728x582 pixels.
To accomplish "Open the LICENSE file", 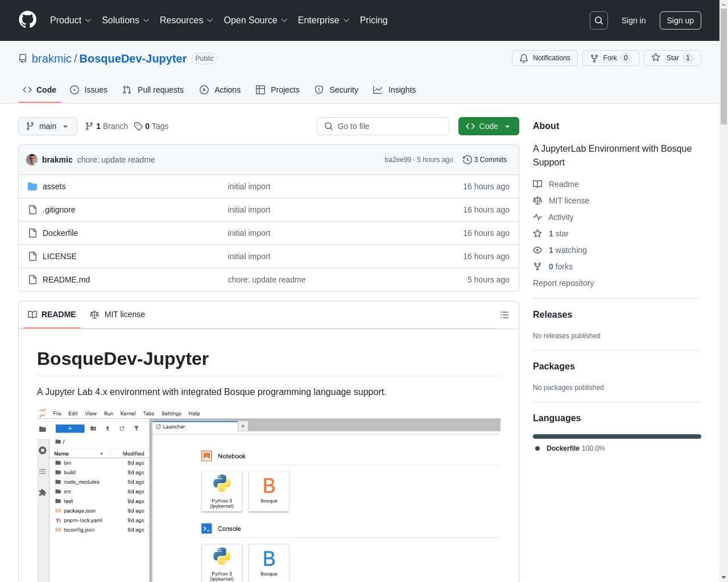I will point(60,256).
